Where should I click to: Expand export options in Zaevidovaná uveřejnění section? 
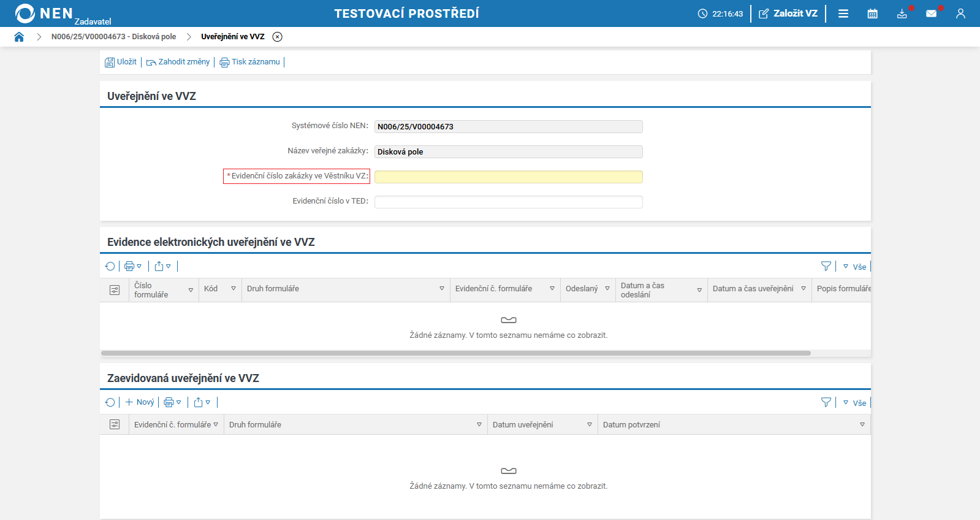click(202, 402)
